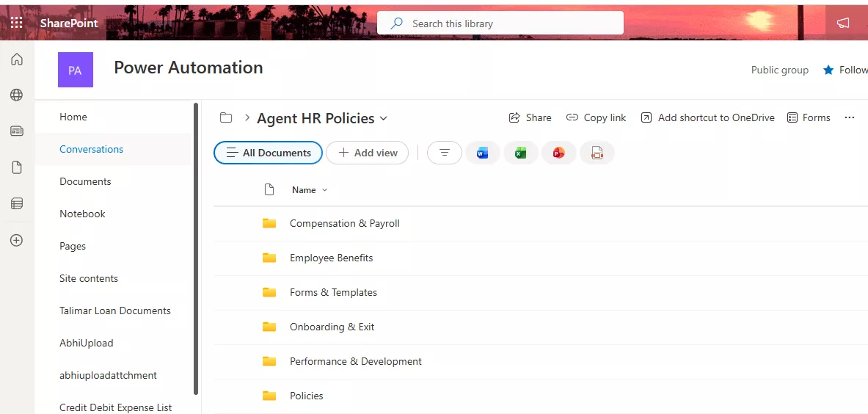Expand the Agent HR Policies dropdown chevron

pyautogui.click(x=383, y=118)
